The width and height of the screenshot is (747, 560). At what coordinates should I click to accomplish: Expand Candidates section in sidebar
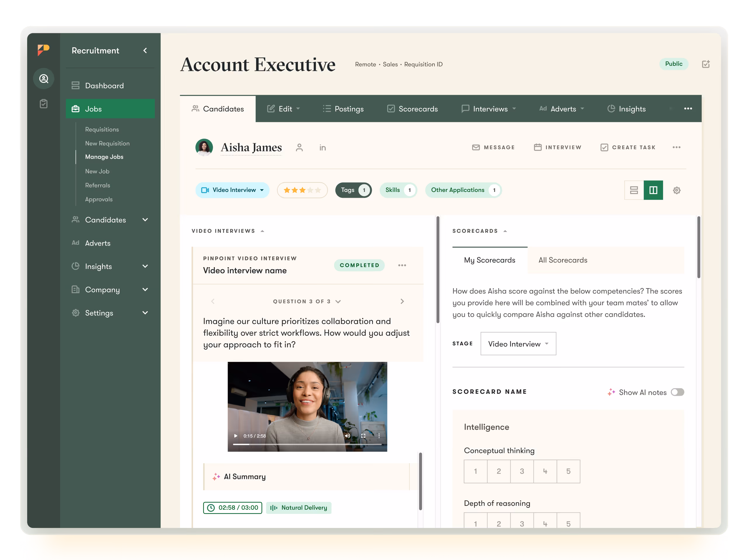tap(145, 220)
